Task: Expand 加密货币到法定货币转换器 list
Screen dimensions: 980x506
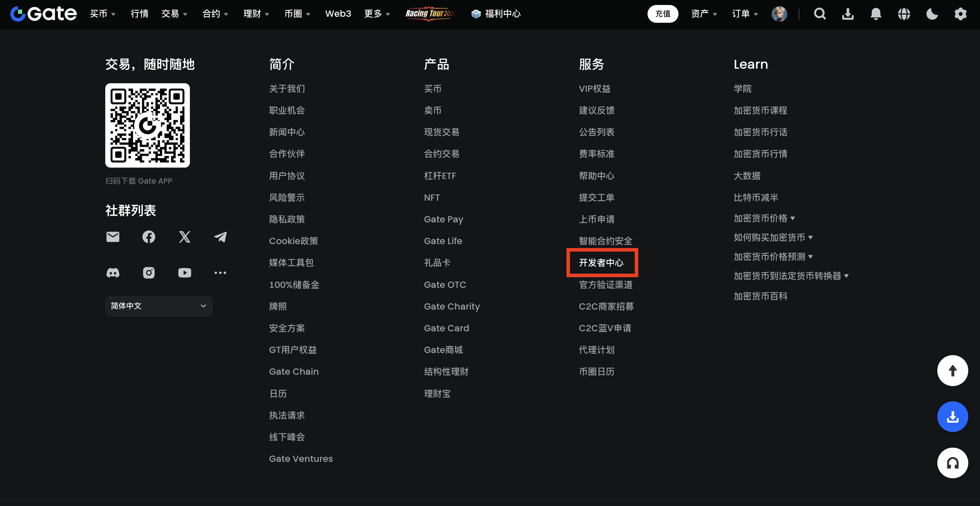Action: pos(791,276)
